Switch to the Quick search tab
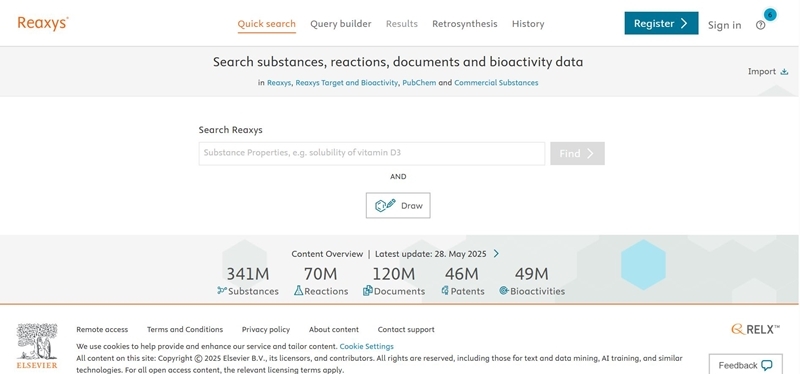This screenshot has width=800, height=374. [x=266, y=23]
